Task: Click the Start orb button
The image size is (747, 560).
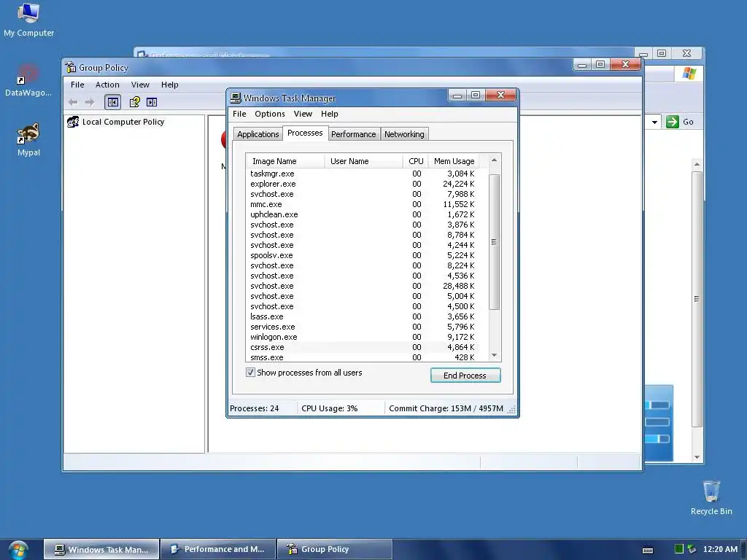Action: click(18, 549)
